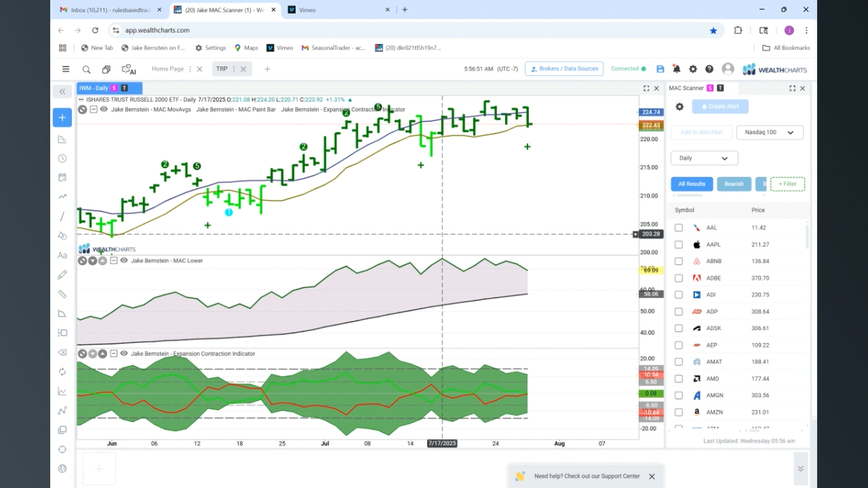Toggle visibility of MAC Lower indicator

click(124, 260)
